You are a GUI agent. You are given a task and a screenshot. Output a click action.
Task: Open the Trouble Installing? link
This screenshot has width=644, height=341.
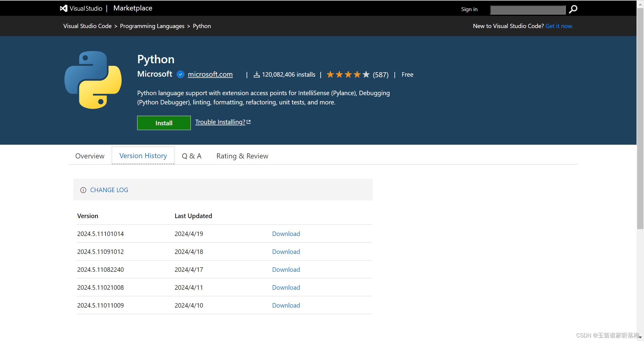click(x=220, y=122)
